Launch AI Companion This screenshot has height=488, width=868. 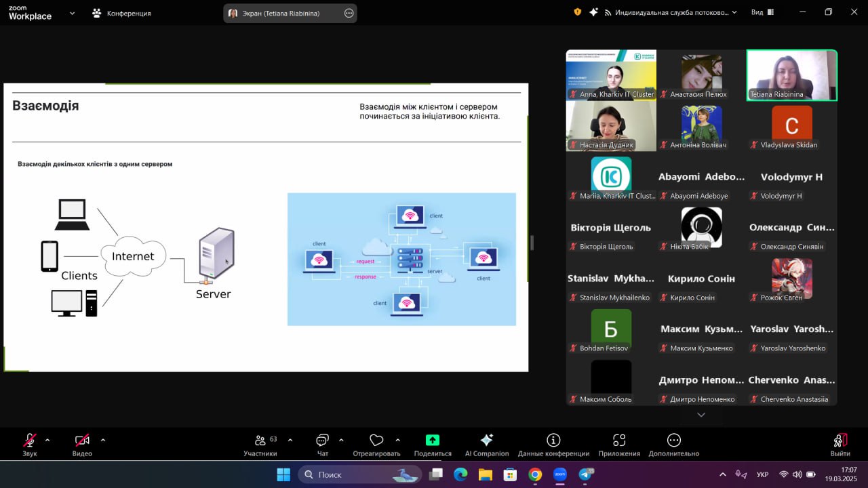pyautogui.click(x=486, y=440)
